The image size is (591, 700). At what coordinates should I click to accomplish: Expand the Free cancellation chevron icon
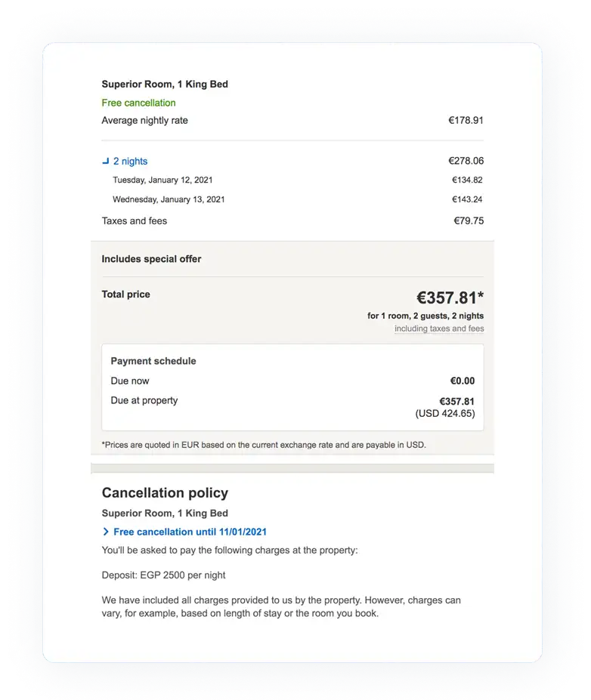point(106,532)
